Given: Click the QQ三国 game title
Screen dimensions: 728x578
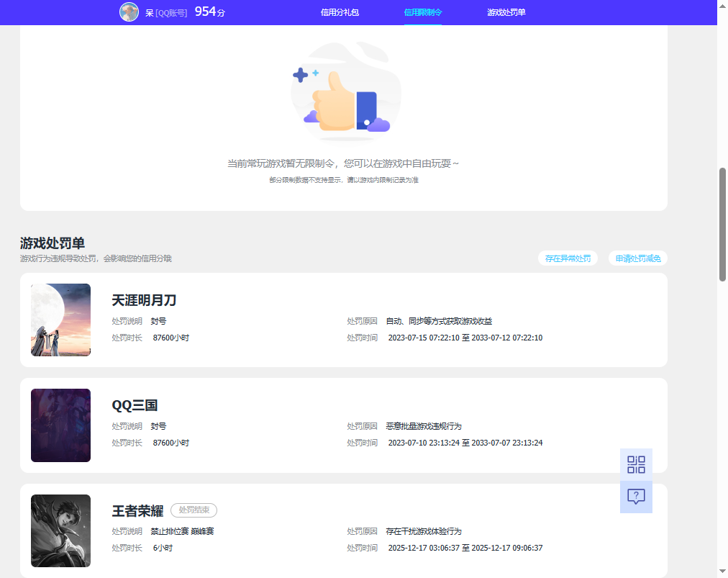Looking at the screenshot, I should coord(135,405).
